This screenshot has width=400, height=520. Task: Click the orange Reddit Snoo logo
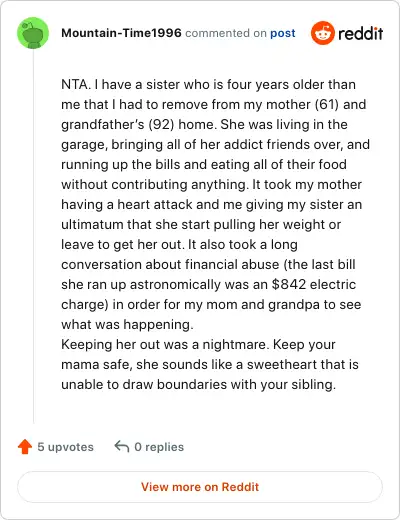coord(322,33)
